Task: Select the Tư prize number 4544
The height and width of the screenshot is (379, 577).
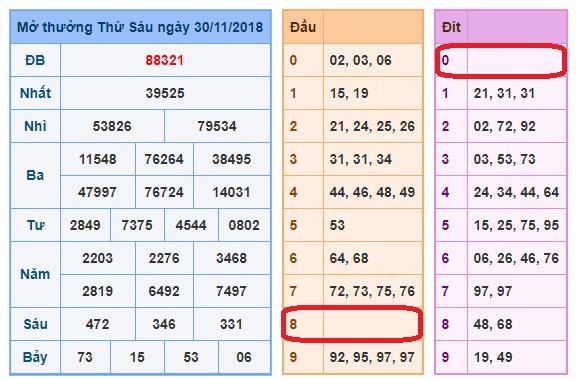Action: tap(191, 225)
